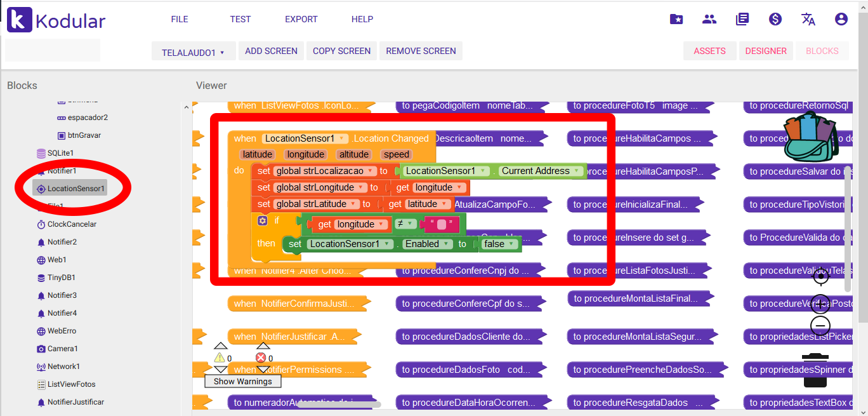Open the FILE menu

(180, 19)
